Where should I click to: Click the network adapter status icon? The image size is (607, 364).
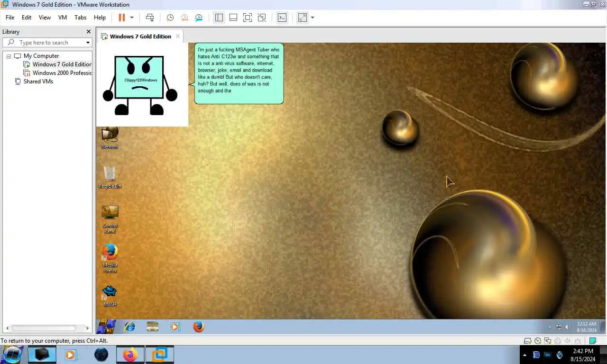point(548,341)
